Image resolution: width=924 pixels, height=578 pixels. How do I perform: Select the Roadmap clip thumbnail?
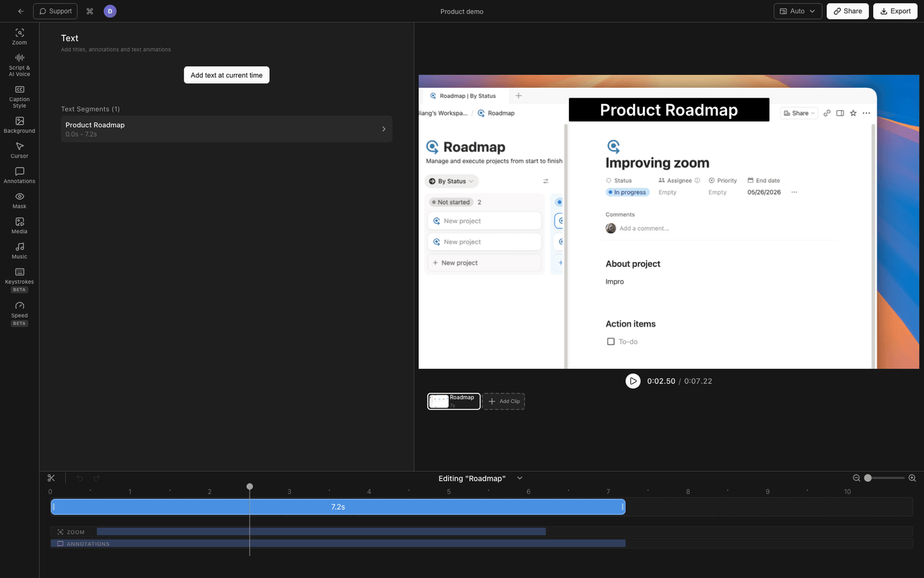point(454,401)
